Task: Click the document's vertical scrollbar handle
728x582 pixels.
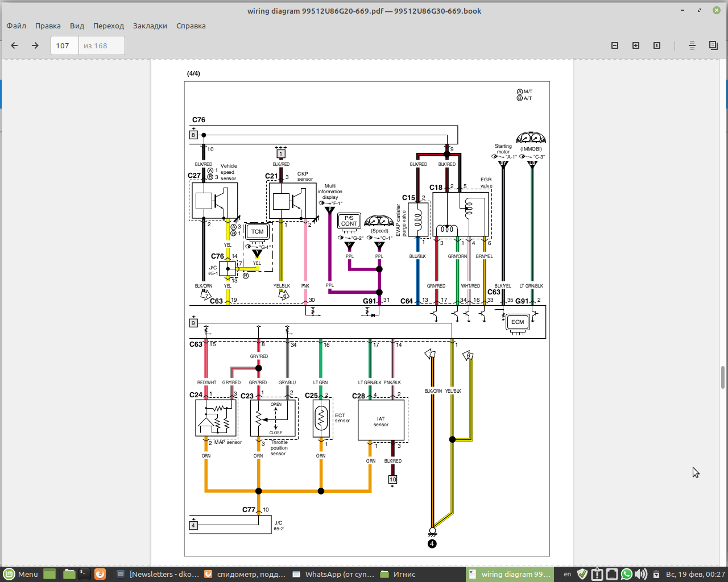Action: (x=723, y=377)
